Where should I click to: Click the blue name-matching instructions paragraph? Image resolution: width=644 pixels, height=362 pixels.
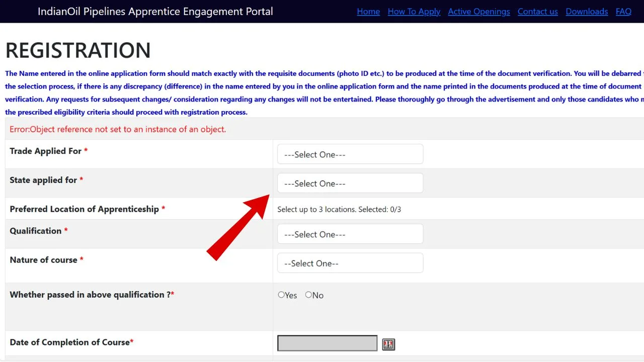tap(325, 93)
